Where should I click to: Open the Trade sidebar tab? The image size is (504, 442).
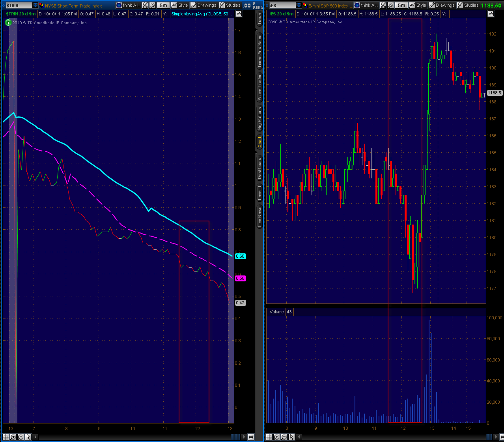point(259,19)
